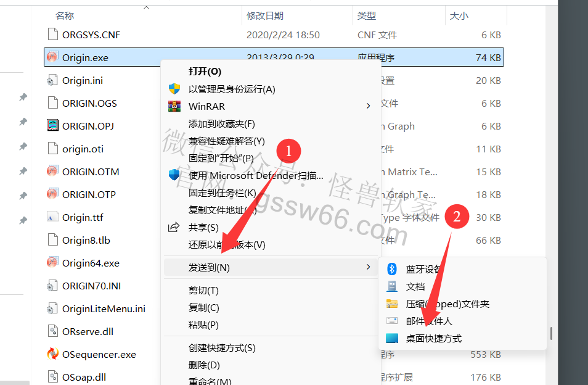Click the share icon in context menu
The height and width of the screenshot is (385, 588).
174,227
